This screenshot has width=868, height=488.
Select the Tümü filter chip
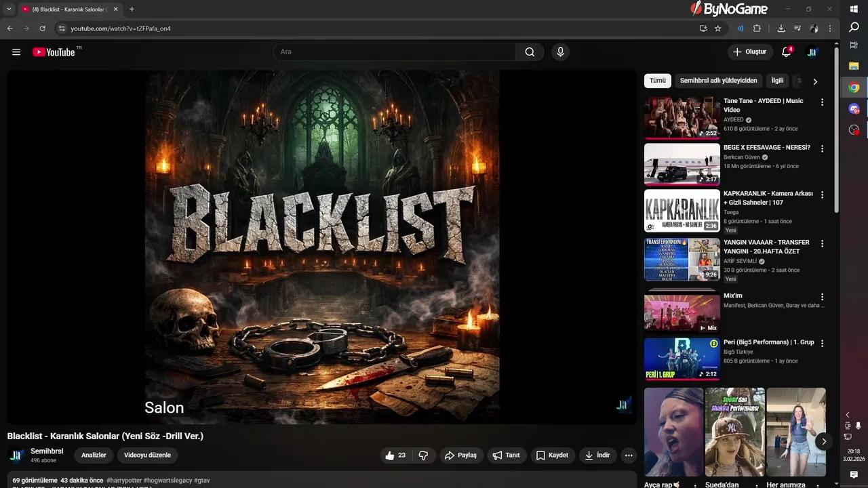click(x=658, y=81)
